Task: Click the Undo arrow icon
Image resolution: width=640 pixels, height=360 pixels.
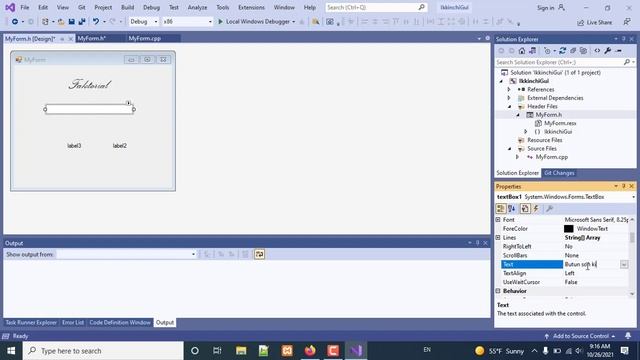Action: point(96,22)
